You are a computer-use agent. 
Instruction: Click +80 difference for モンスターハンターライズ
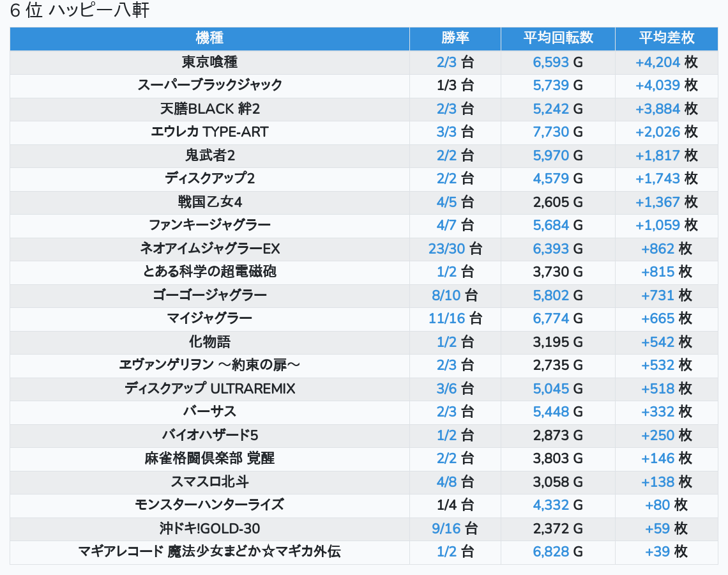(x=658, y=505)
